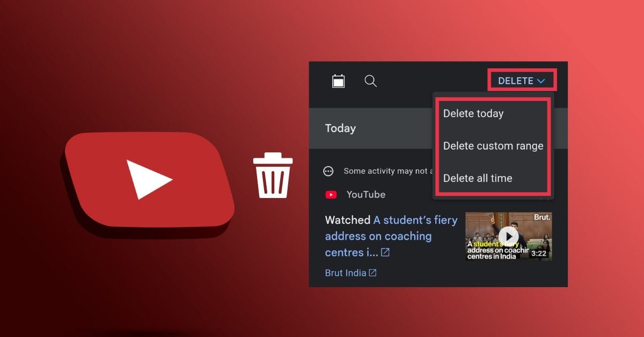The image size is (644, 337).
Task: Click the large red YouTube logo
Action: pyautogui.click(x=149, y=179)
